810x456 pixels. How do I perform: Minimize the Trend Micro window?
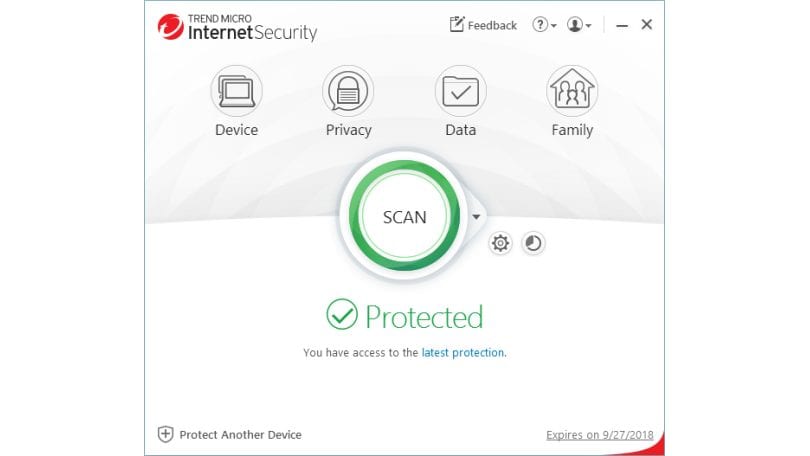coord(622,25)
